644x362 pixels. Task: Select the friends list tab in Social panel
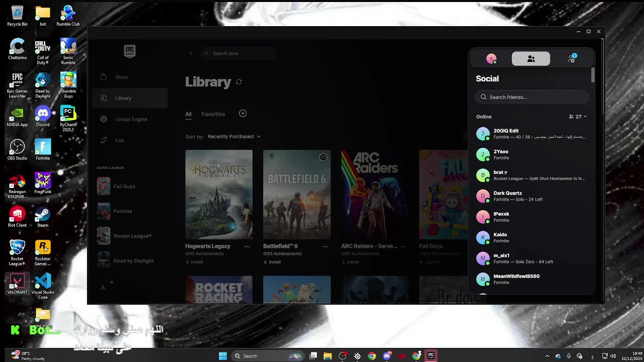(531, 59)
